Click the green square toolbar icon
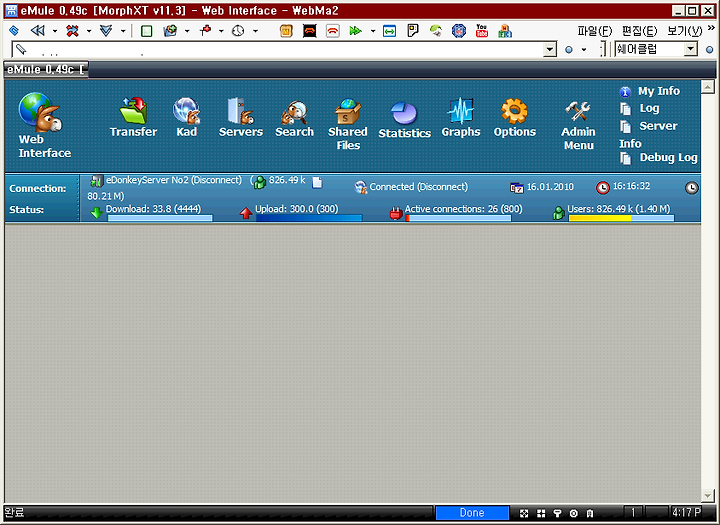The height and width of the screenshot is (525, 720). (x=146, y=31)
